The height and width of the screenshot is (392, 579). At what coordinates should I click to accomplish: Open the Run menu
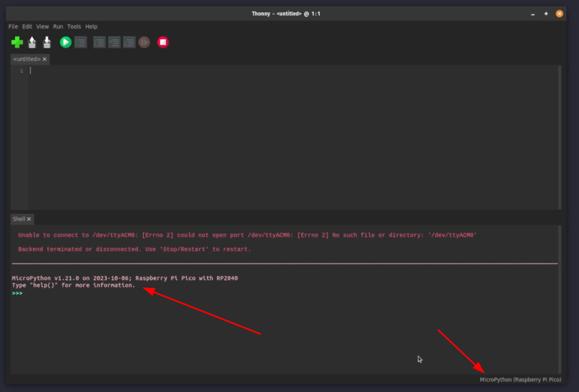tap(58, 26)
